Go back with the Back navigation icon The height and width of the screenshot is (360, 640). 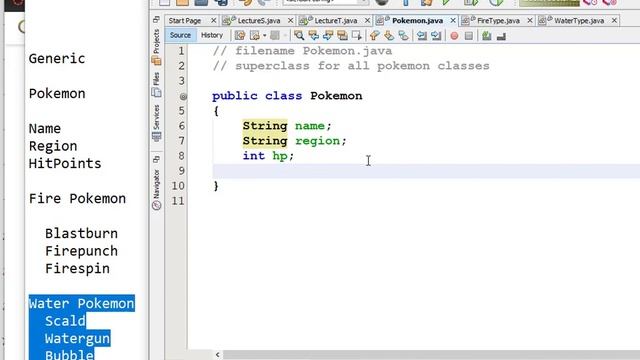[x=254, y=36]
